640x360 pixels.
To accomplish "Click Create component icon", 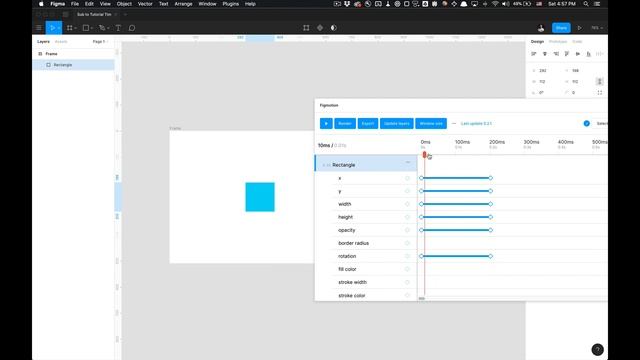I will tap(320, 28).
